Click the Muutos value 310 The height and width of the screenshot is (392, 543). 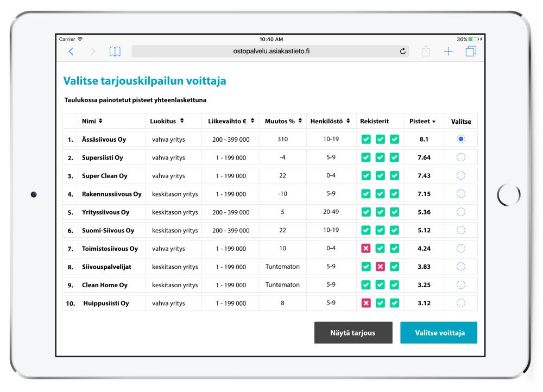coord(282,139)
